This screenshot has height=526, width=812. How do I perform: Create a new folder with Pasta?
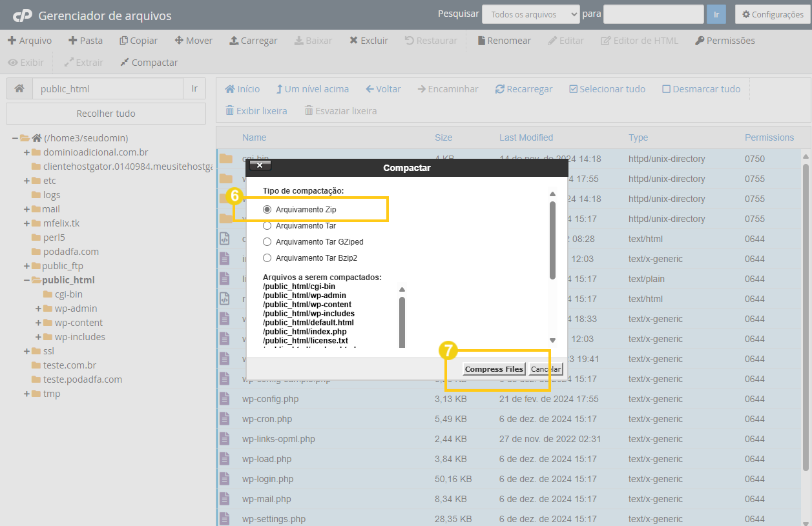pyautogui.click(x=85, y=40)
